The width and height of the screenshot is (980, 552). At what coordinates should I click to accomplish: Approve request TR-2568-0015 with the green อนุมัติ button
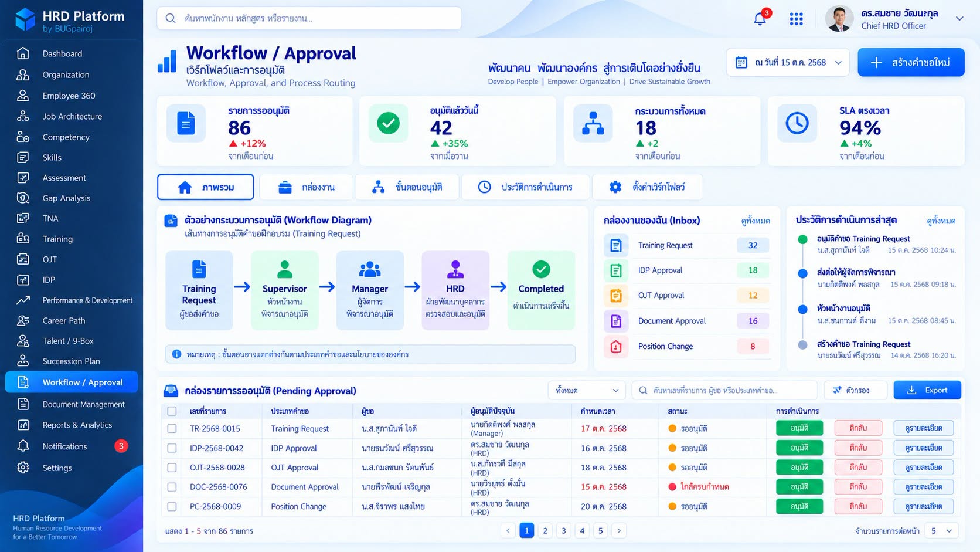tap(799, 428)
